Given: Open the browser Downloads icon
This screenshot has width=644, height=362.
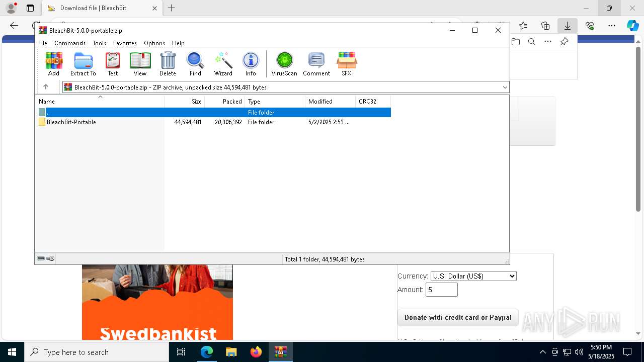Looking at the screenshot, I should pos(568,26).
